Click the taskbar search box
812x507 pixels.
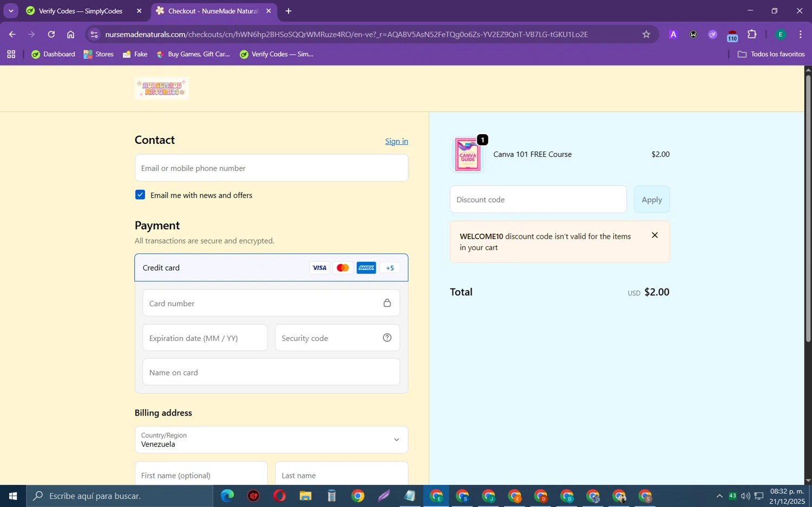(120, 496)
